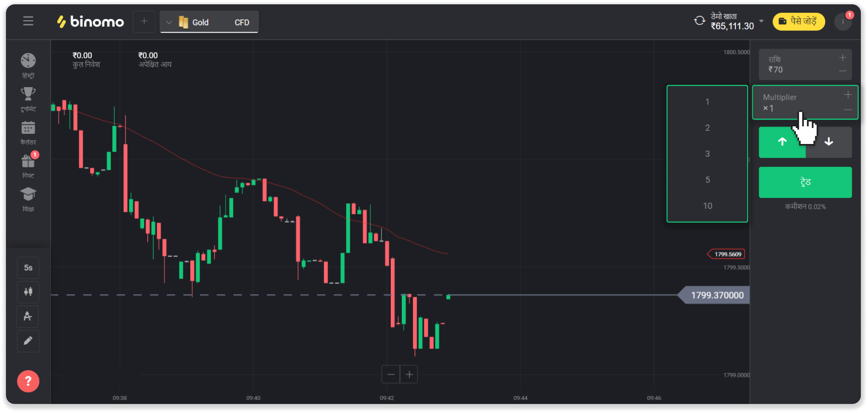Choose multiplier 10 from the list
This screenshot has width=868, height=413.
pos(707,206)
